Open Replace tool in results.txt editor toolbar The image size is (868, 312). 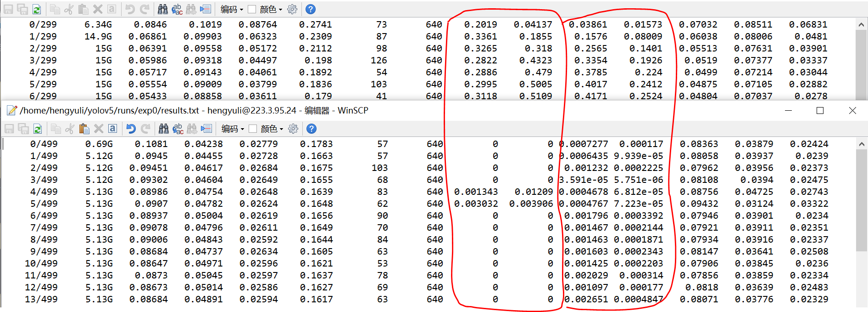pyautogui.click(x=178, y=129)
